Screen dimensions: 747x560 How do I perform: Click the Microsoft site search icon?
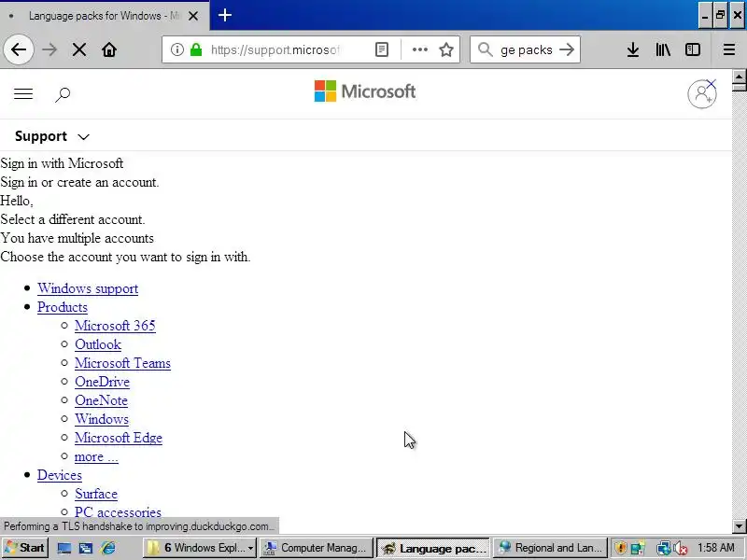pos(63,94)
